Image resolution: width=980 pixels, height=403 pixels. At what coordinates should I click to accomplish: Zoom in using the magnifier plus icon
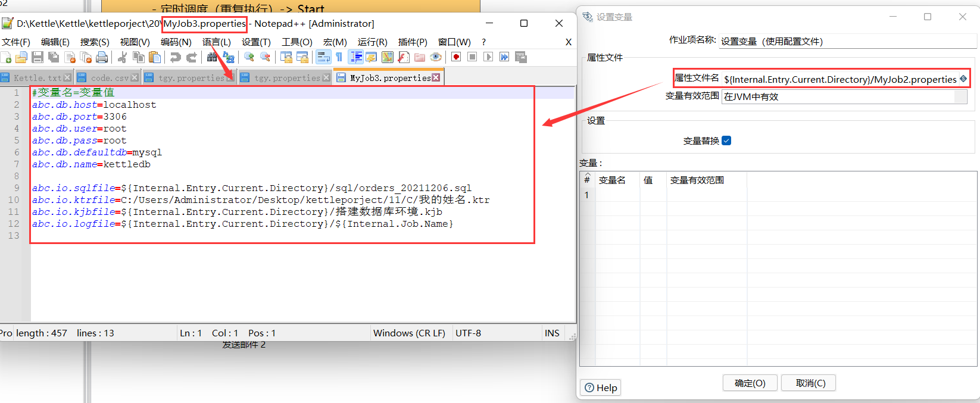pos(249,57)
